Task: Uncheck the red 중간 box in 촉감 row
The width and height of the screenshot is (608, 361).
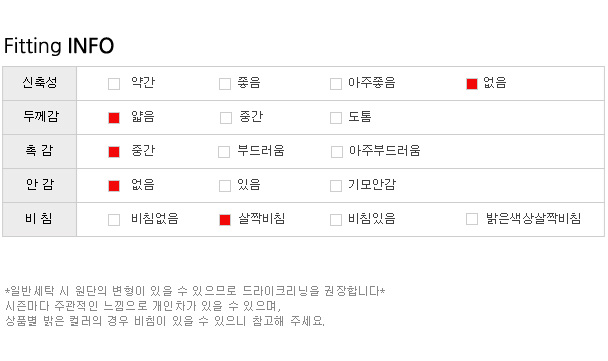Action: point(114,152)
